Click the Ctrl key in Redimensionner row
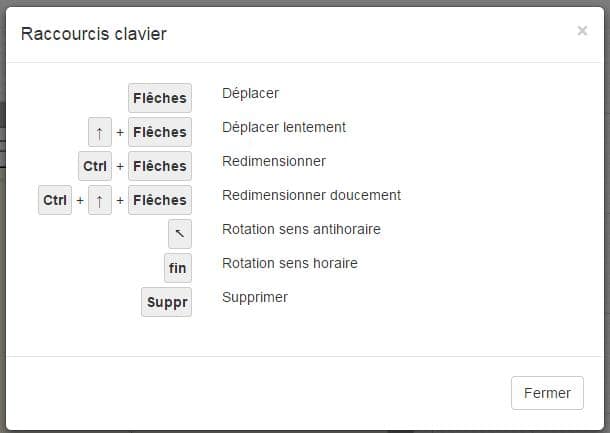This screenshot has height=433, width=610. pos(95,166)
